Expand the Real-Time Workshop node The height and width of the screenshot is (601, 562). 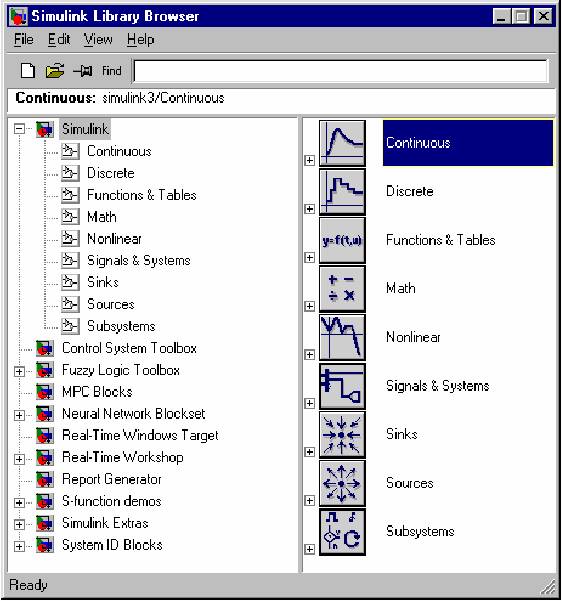(x=19, y=459)
